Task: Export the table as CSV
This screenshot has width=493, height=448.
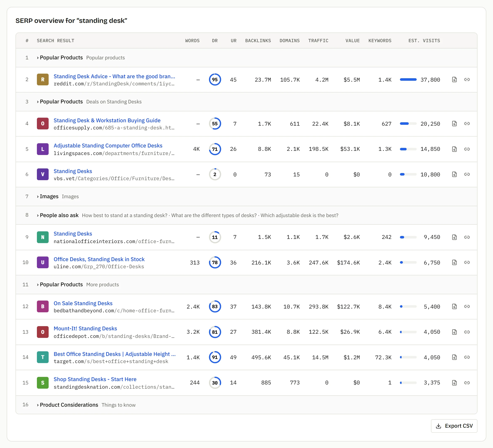Action: pyautogui.click(x=454, y=426)
